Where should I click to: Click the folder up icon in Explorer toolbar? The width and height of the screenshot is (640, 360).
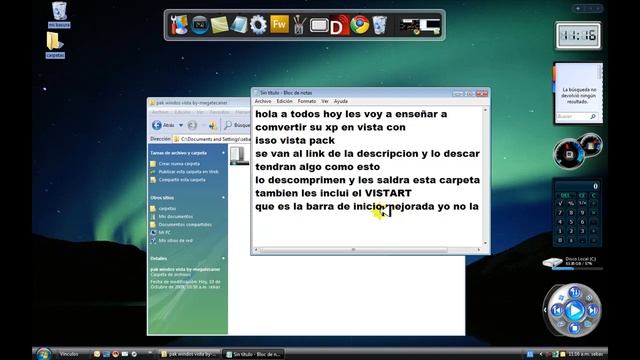coord(213,125)
